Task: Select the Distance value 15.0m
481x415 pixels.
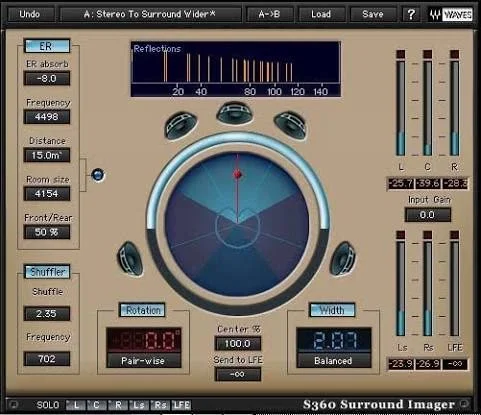Action: coord(47,155)
